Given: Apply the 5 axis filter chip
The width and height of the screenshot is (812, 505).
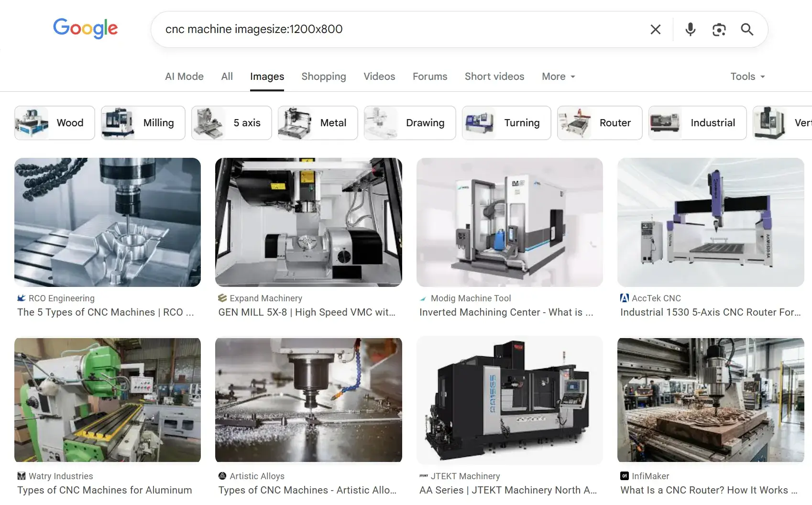Looking at the screenshot, I should pyautogui.click(x=231, y=122).
